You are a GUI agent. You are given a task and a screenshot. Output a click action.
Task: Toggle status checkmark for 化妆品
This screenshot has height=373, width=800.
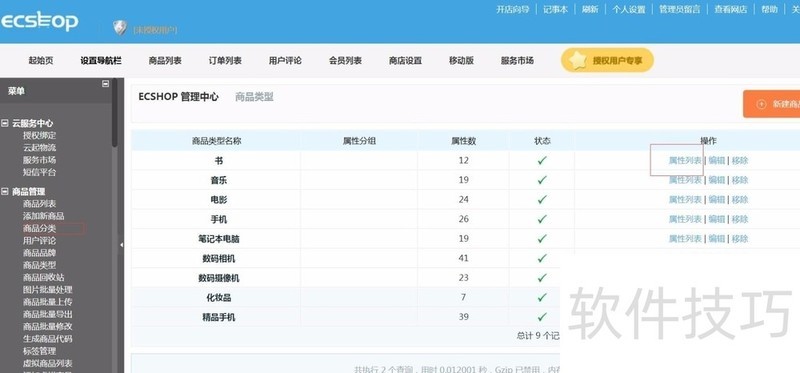tap(542, 297)
